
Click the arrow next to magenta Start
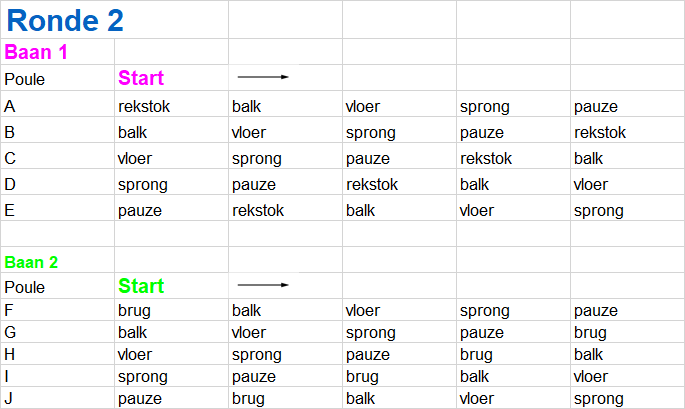tap(263, 77)
